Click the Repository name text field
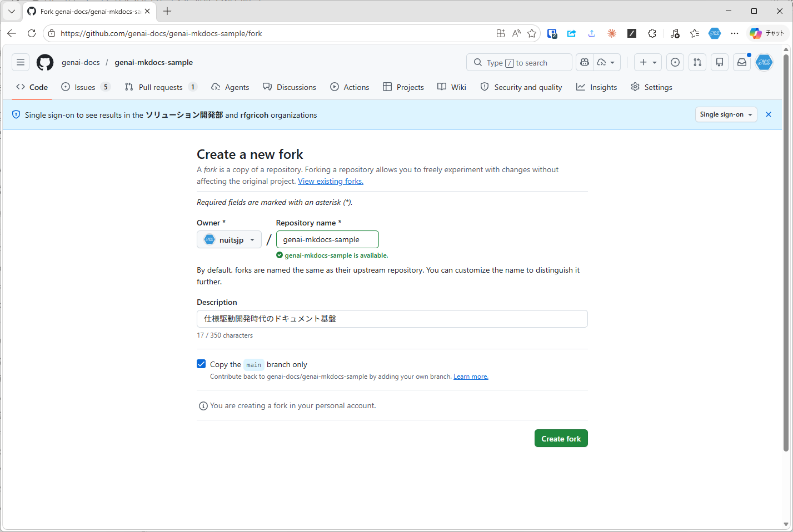Screen dimensions: 793x532 (x=327, y=240)
